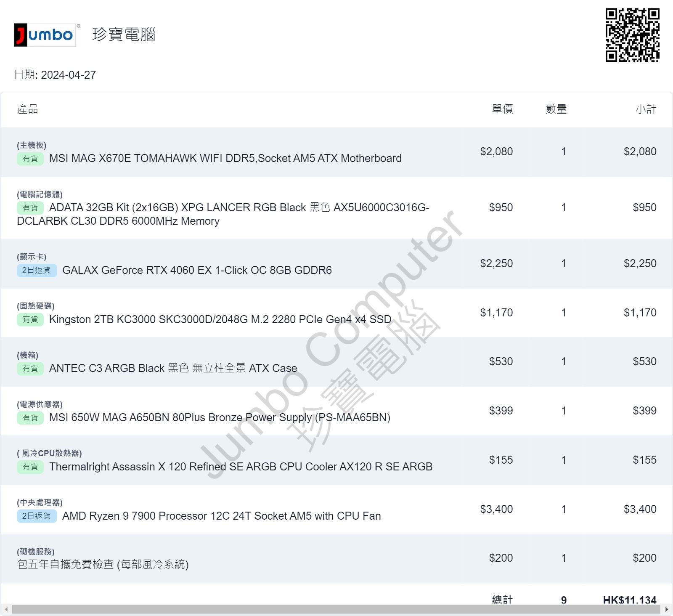673x616 pixels.
Task: Click the 小計 column header
Action: (x=646, y=109)
